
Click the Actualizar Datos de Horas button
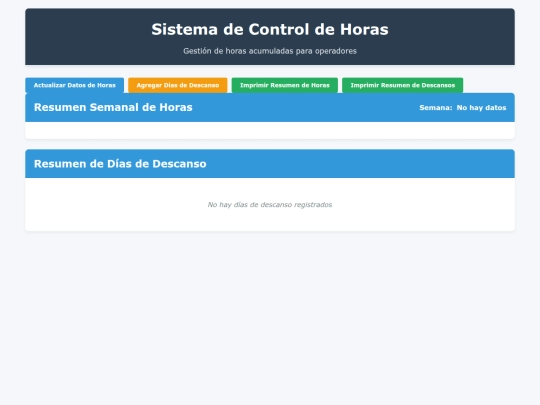coord(74,85)
